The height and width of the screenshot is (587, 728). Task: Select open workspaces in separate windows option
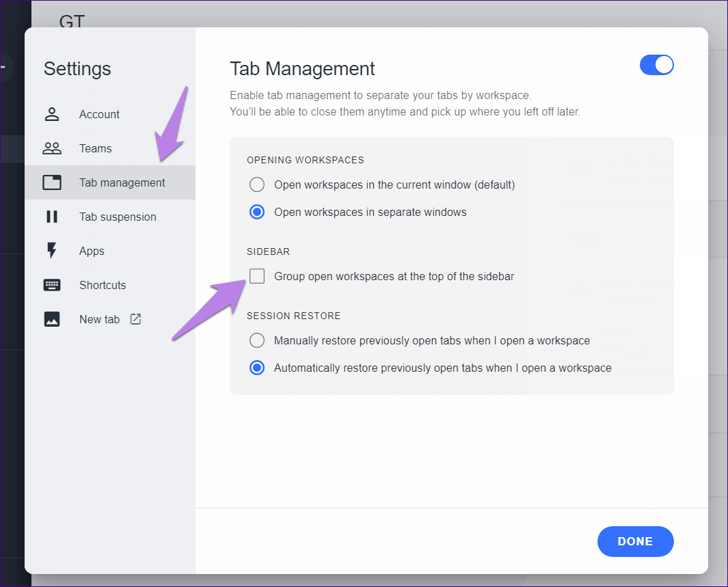pos(257,212)
